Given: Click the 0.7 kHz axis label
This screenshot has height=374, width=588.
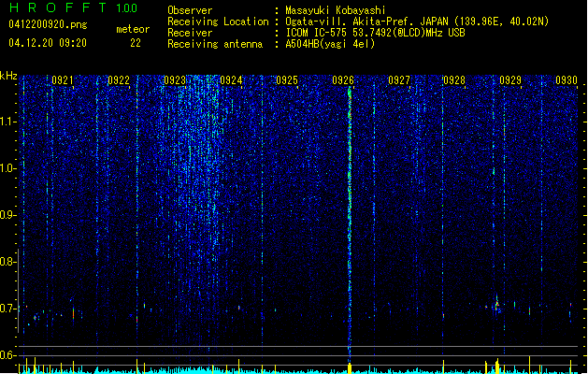Looking at the screenshot, I should point(8,309).
